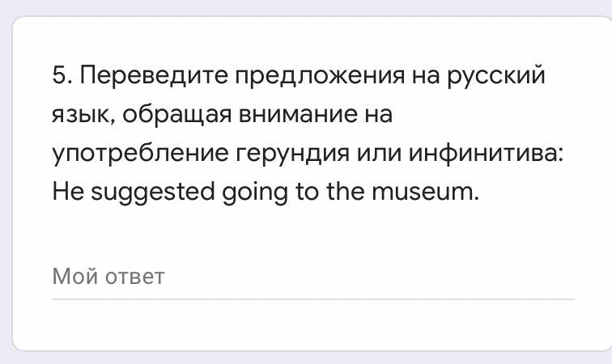Click the lavender background above the card

tap(306, 7)
